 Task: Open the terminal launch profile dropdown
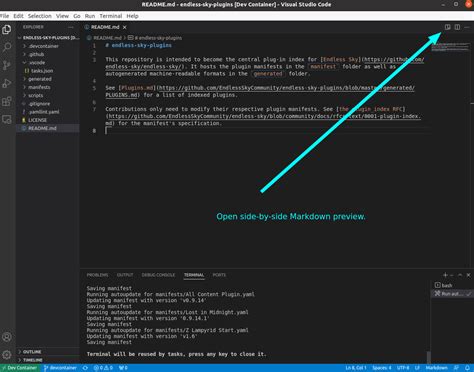452,275
